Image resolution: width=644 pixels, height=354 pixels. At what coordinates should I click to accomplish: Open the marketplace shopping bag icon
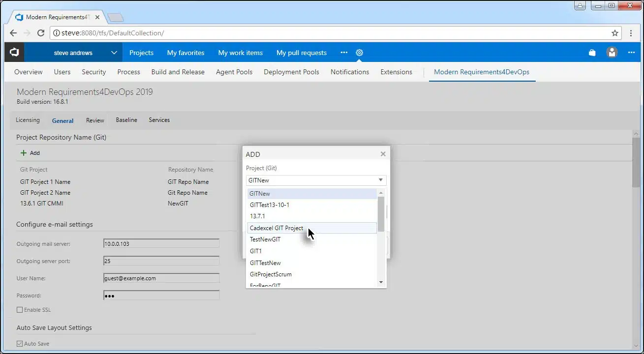point(592,53)
